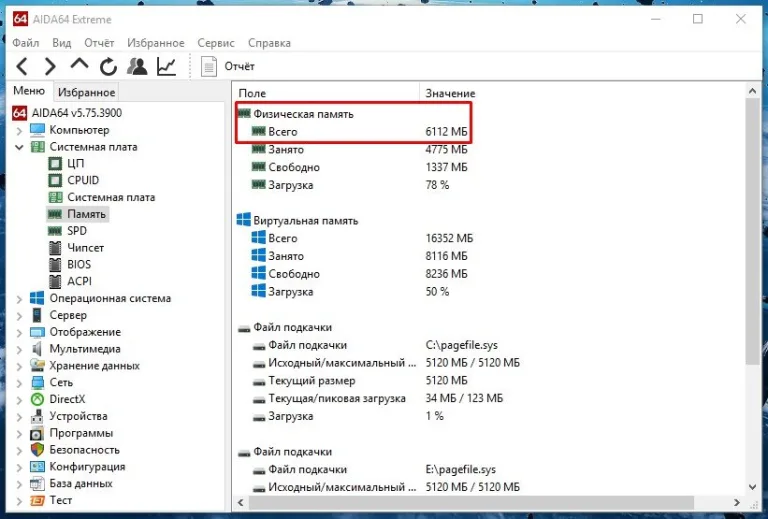This screenshot has height=519, width=768.
Task: Open the Сервис menu
Action: [x=216, y=43]
